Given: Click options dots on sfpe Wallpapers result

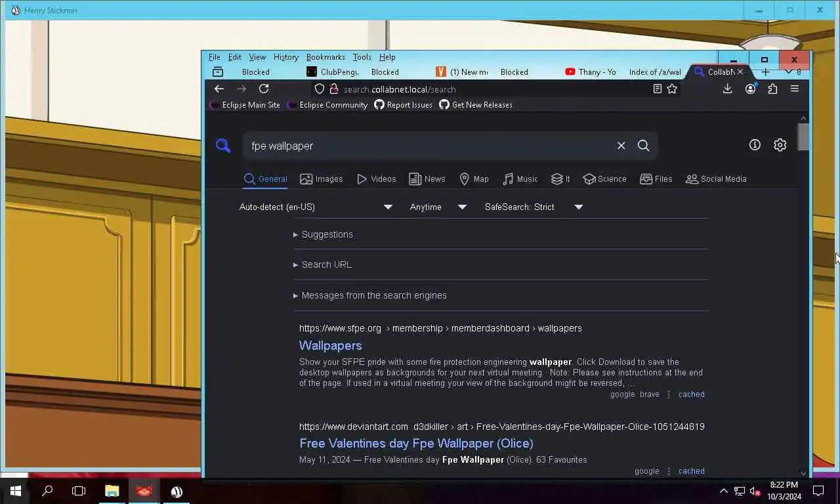Looking at the screenshot, I should coord(669,394).
